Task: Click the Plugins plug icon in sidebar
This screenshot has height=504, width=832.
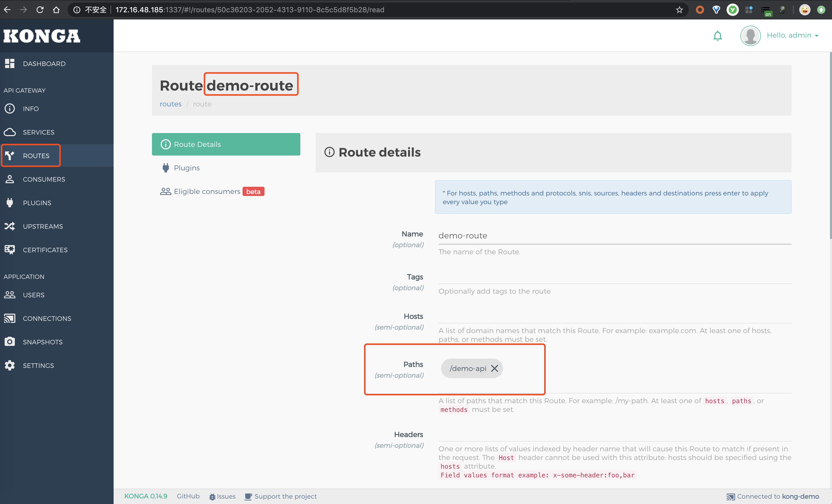Action: point(10,203)
